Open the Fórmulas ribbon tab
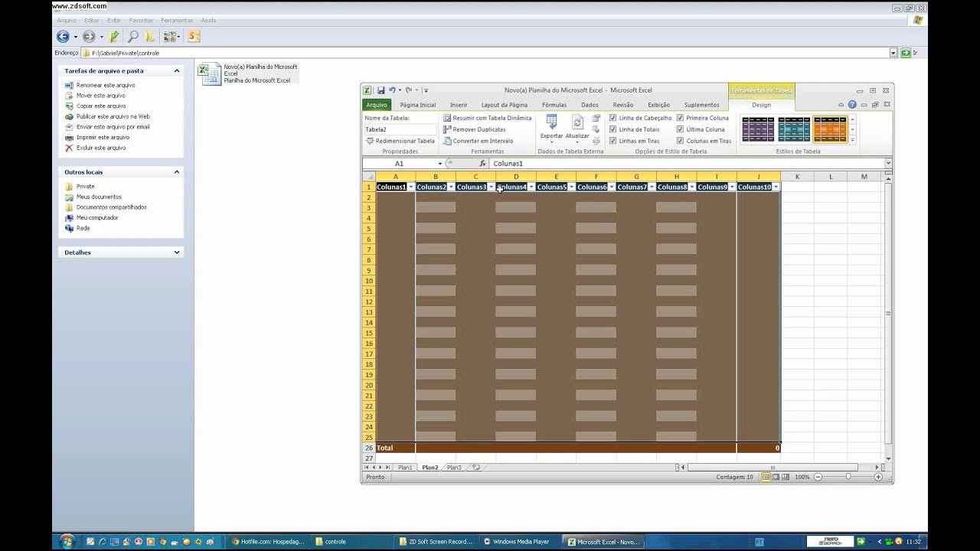The height and width of the screenshot is (551, 980). 554,105
